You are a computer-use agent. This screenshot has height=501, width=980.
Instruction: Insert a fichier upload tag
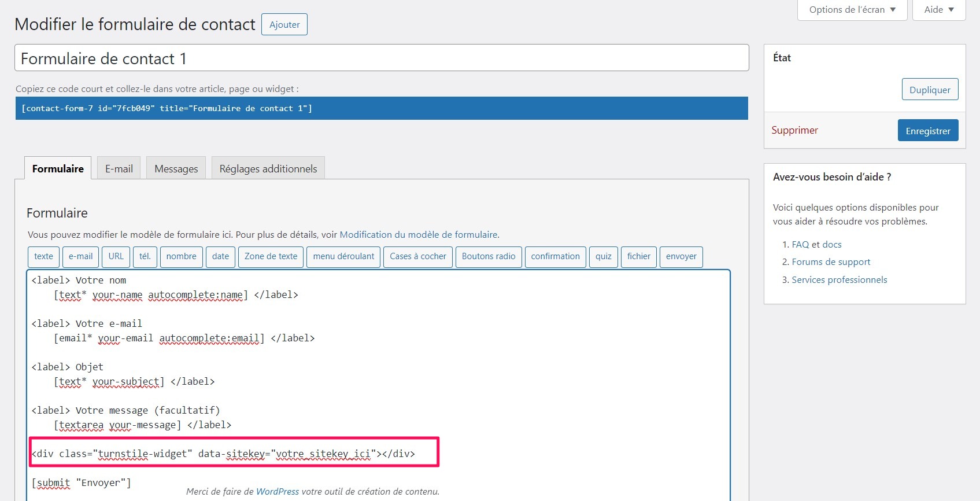639,256
